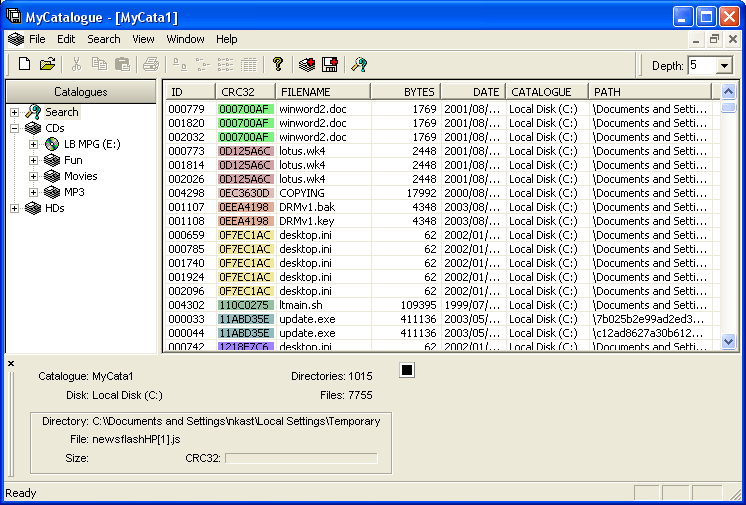Expand the HDs tree node
The image size is (746, 505).
pos(14,208)
